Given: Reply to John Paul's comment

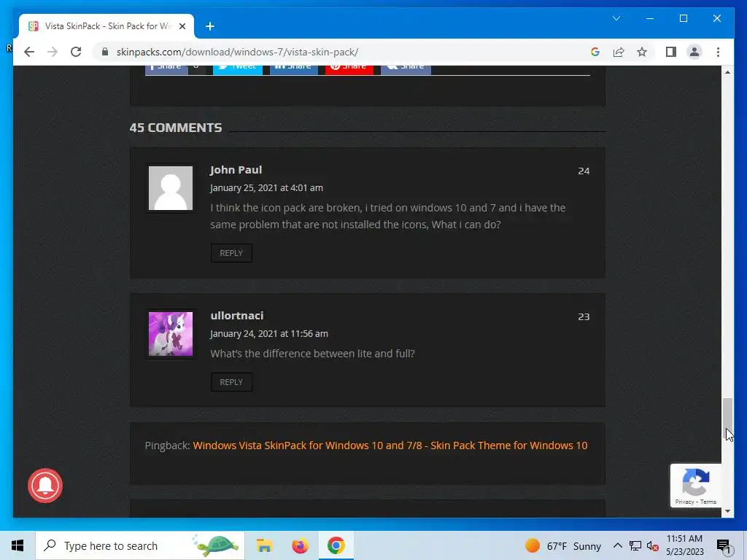Looking at the screenshot, I should (231, 253).
